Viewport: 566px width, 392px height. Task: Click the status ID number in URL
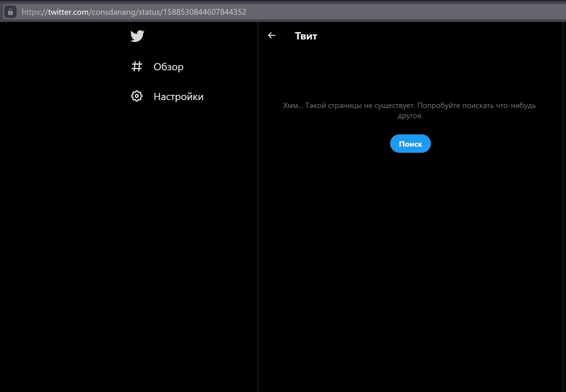click(x=205, y=12)
